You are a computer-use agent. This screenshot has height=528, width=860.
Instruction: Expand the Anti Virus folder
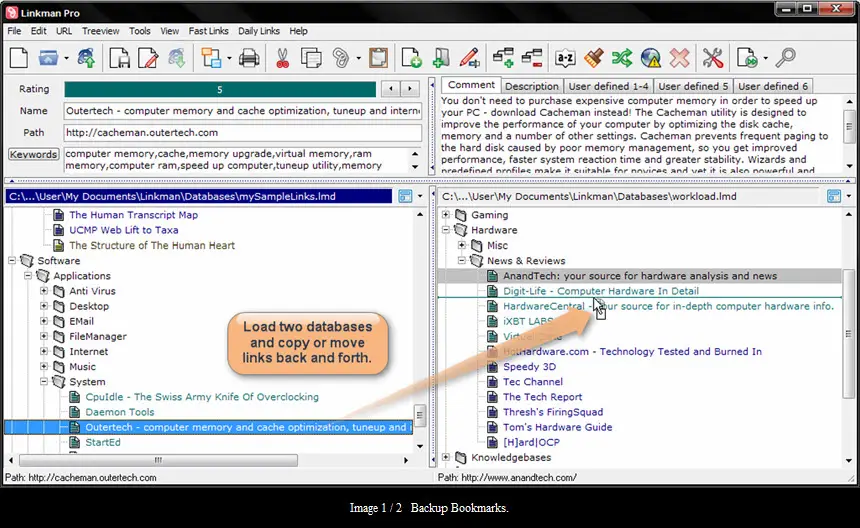44,291
